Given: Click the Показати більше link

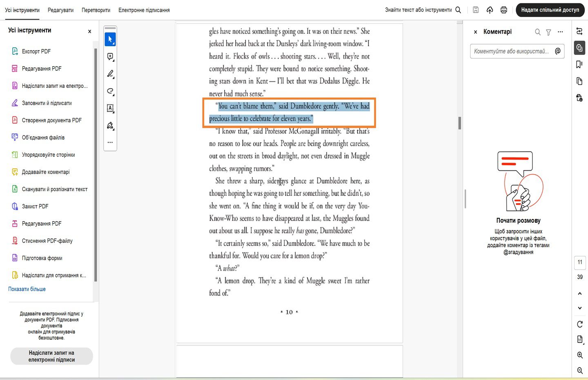Looking at the screenshot, I should 27,289.
